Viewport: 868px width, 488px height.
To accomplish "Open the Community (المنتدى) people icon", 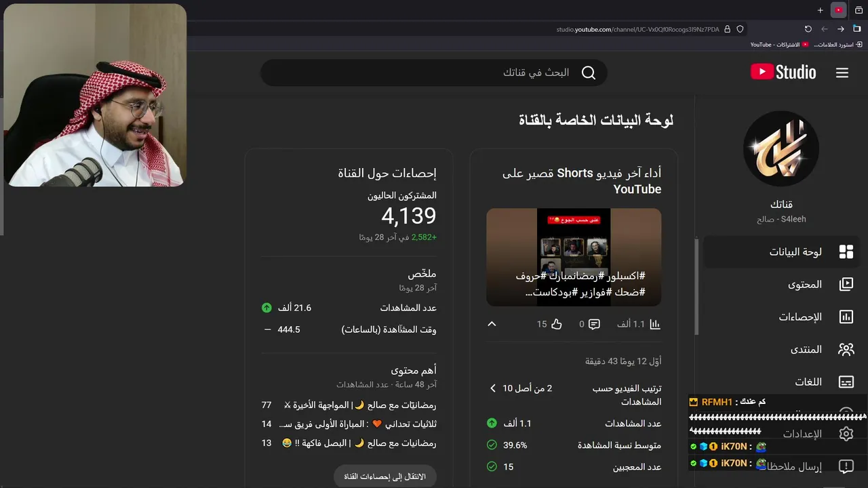I will [846, 350].
